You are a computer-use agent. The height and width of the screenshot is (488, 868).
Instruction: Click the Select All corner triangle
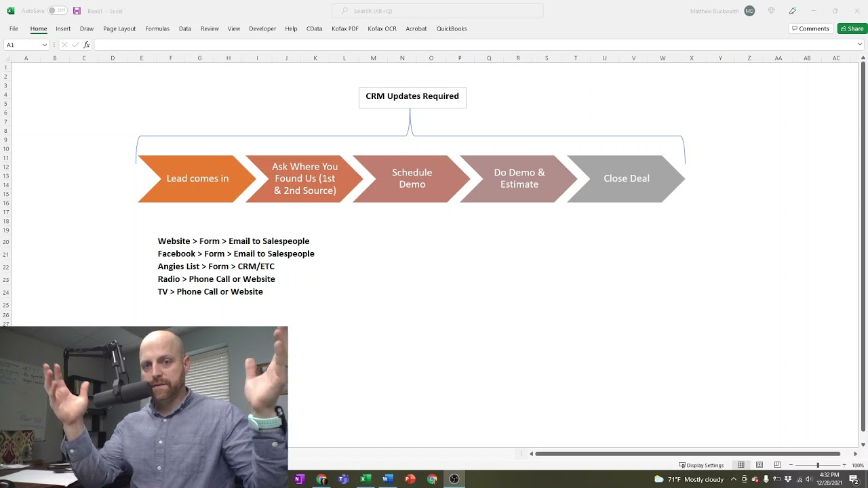click(6, 58)
